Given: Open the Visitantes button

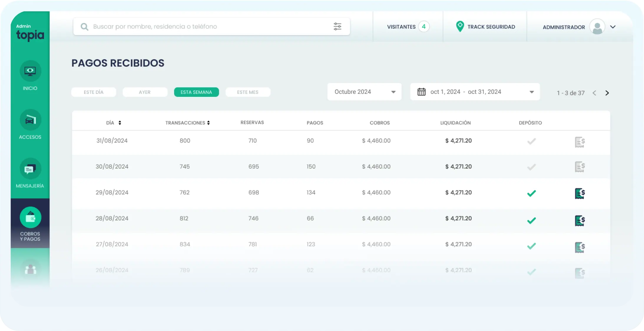Looking at the screenshot, I should 408,27.
